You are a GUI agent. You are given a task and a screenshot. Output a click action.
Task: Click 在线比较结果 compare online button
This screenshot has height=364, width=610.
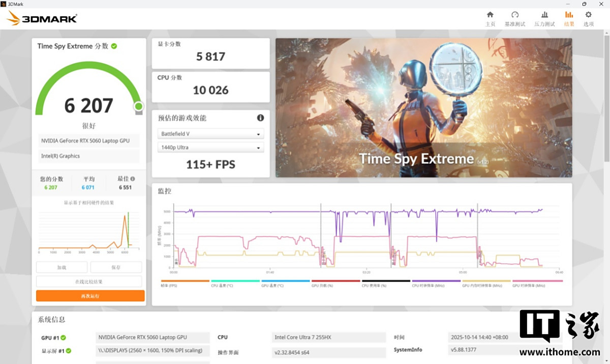pos(89,282)
